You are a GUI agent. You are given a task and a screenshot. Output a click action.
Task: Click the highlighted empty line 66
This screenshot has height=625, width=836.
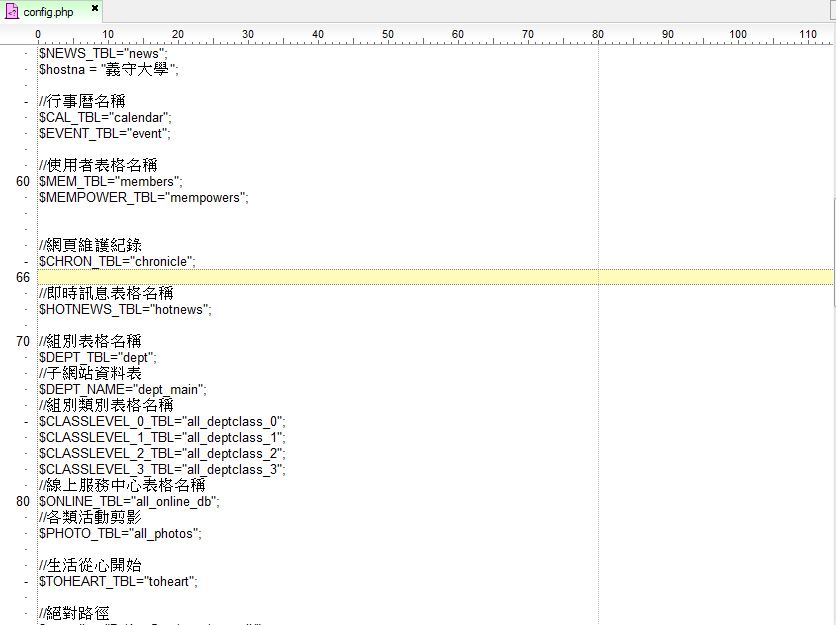[x=435, y=277]
